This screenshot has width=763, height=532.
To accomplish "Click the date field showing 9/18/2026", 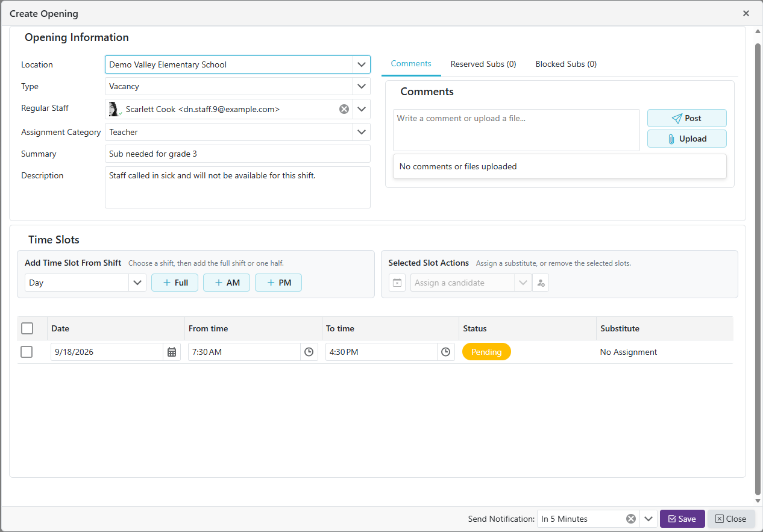I will click(107, 352).
